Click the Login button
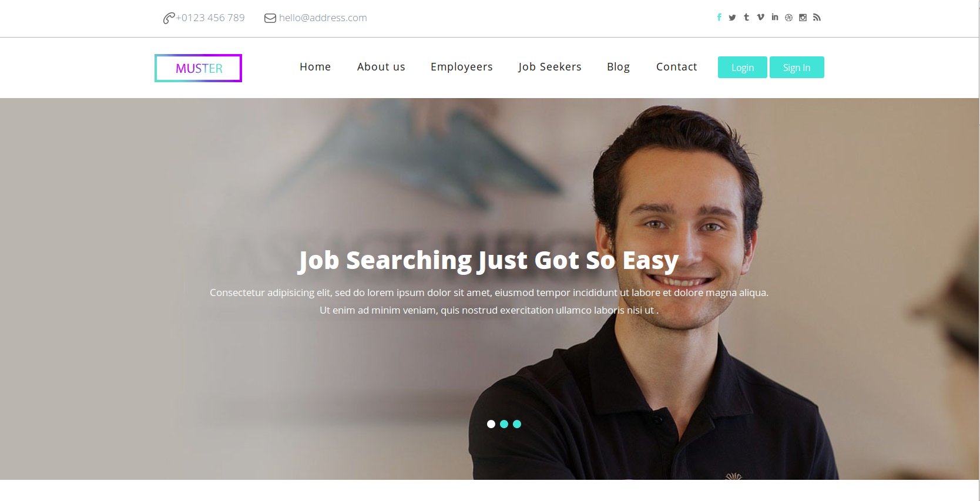Image resolution: width=980 pixels, height=501 pixels. coord(743,68)
